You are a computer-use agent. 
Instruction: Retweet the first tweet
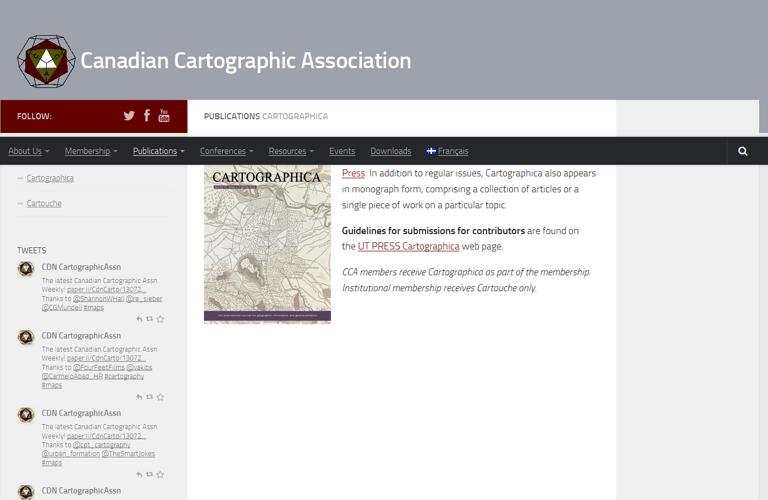point(149,319)
